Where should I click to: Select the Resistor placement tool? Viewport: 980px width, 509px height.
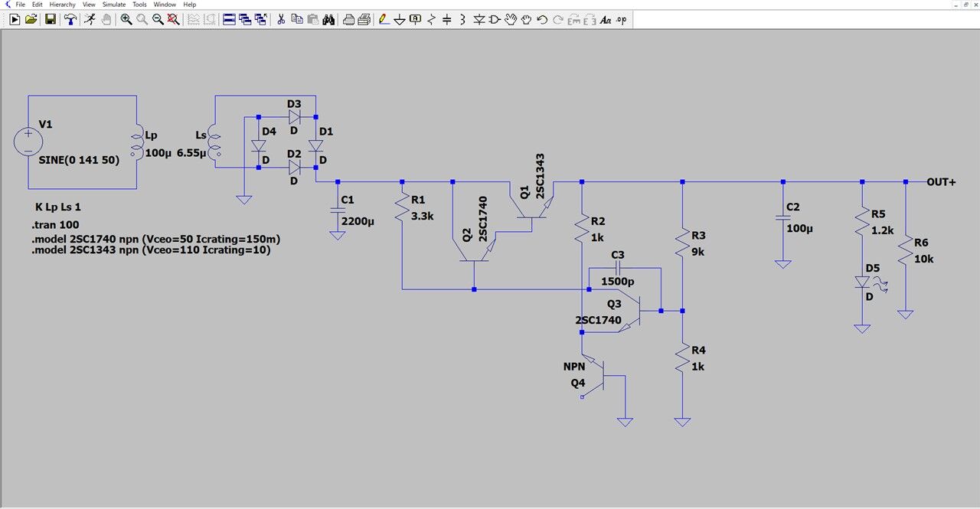pos(431,19)
